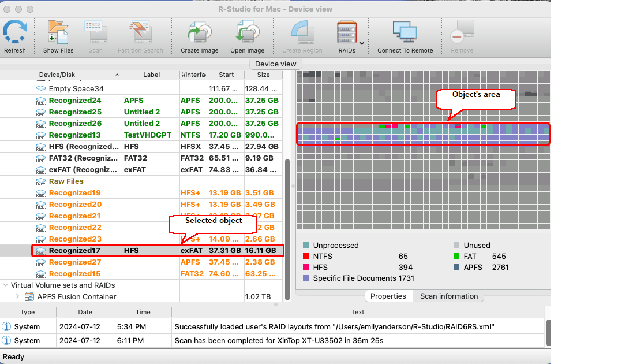Select the 6:11 PM scan completed log entry
Image resolution: width=644 pixels, height=364 pixels.
tap(272, 340)
